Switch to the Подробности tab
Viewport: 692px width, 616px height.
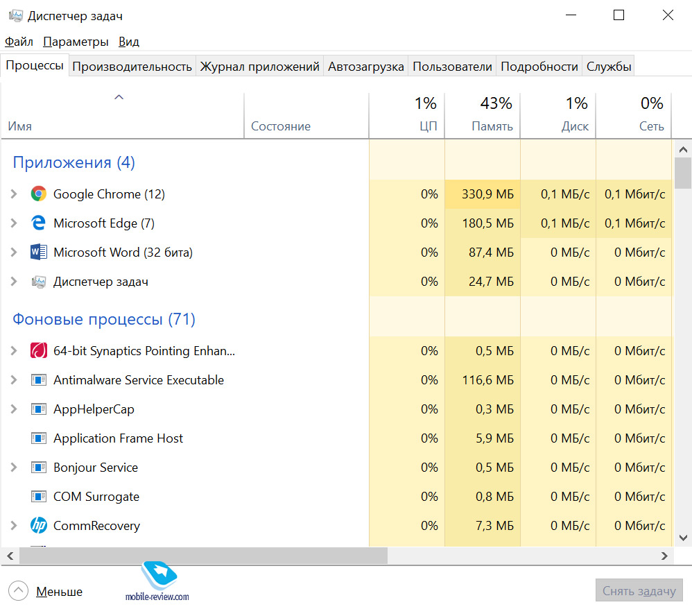(x=539, y=66)
